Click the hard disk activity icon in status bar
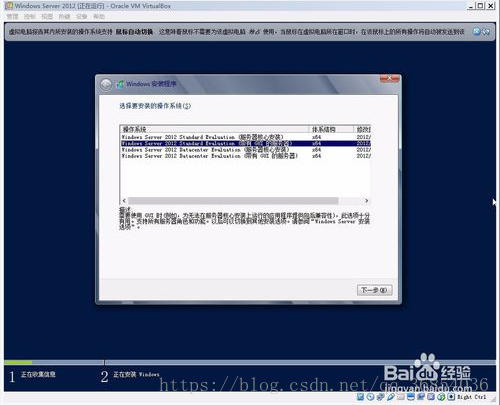The image size is (500, 405). 360,397
